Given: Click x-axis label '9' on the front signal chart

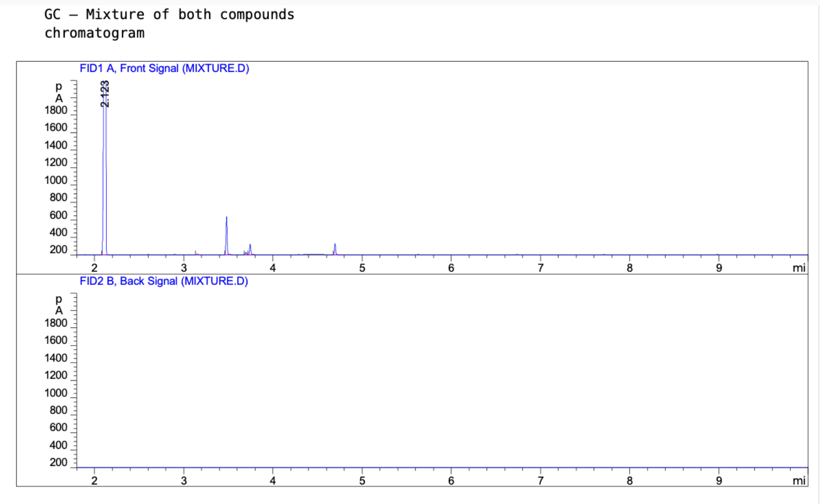Looking at the screenshot, I should click(x=719, y=268).
